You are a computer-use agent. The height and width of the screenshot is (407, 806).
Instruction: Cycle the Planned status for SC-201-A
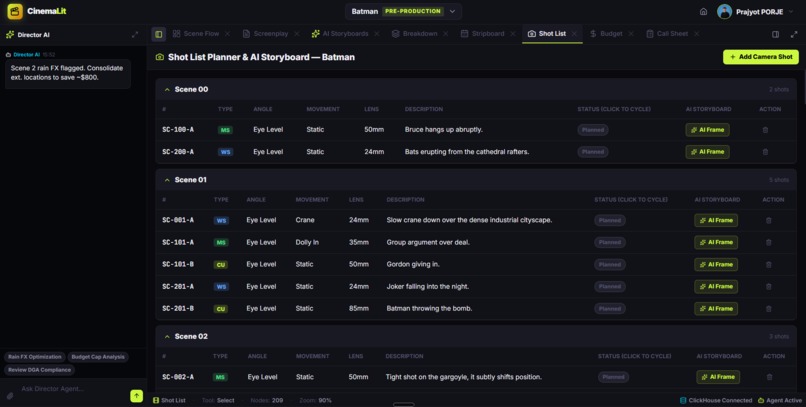[610, 287]
